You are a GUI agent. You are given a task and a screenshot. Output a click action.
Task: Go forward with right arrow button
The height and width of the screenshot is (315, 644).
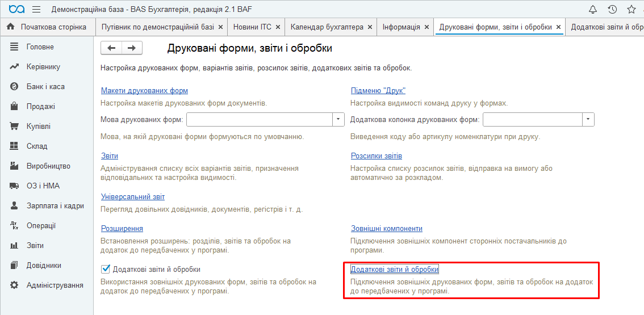click(x=132, y=48)
